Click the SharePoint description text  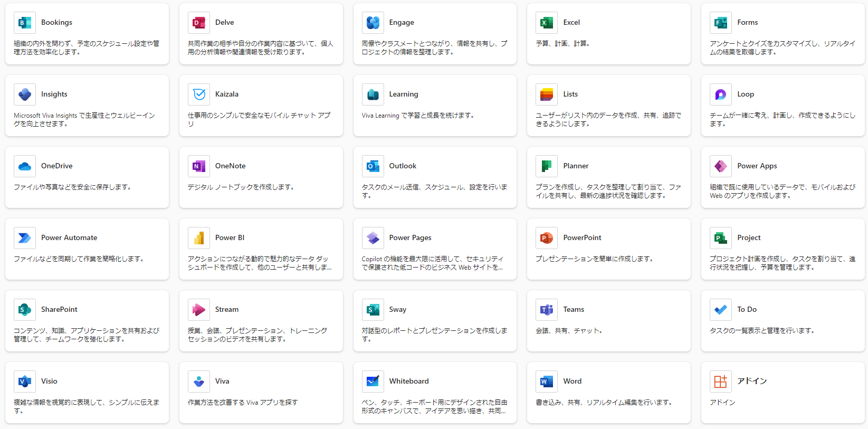click(x=87, y=335)
